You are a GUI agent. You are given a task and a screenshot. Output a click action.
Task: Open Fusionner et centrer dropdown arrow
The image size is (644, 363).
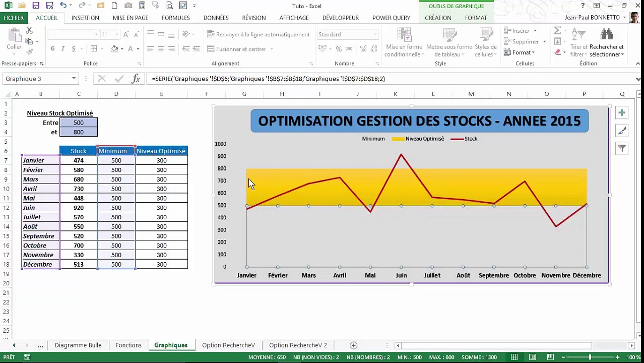click(x=272, y=49)
